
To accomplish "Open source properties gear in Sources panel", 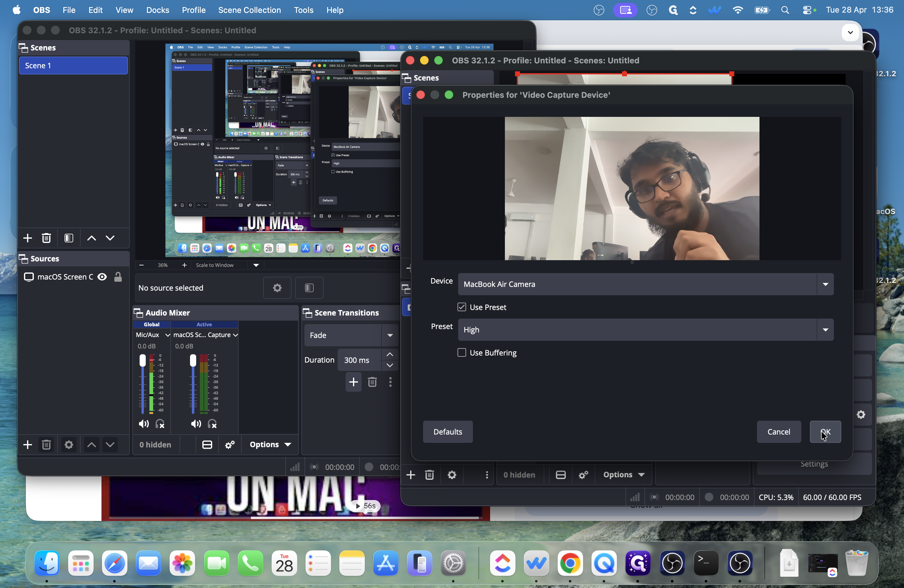I will [69, 444].
